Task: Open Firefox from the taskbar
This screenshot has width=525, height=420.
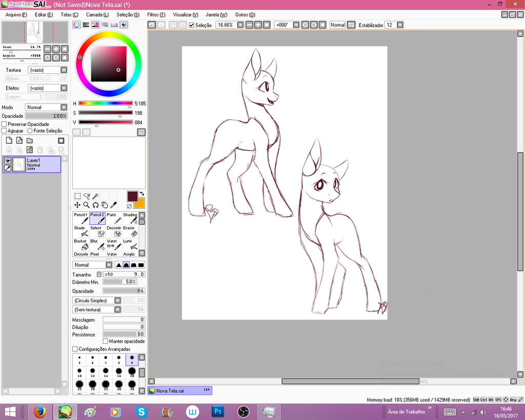Action: [x=39, y=412]
